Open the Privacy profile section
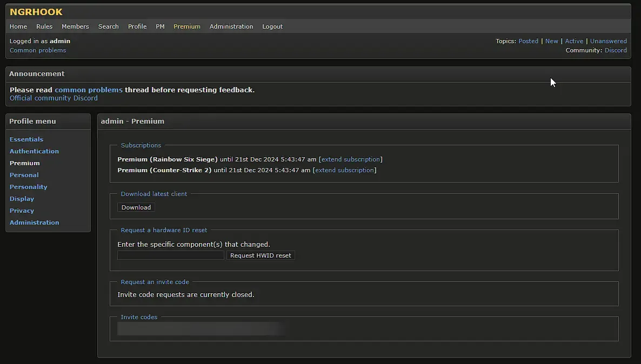The image size is (641, 364). (x=22, y=211)
